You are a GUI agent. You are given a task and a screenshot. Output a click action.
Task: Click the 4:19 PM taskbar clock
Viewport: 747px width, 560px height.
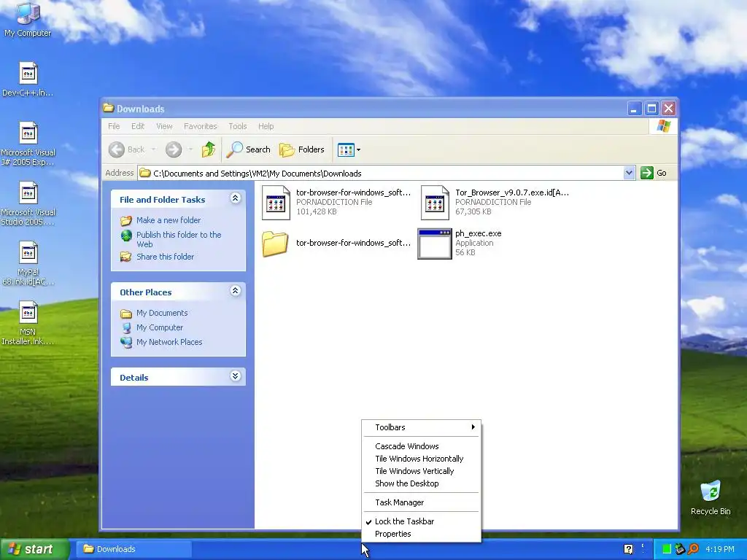coord(720,549)
